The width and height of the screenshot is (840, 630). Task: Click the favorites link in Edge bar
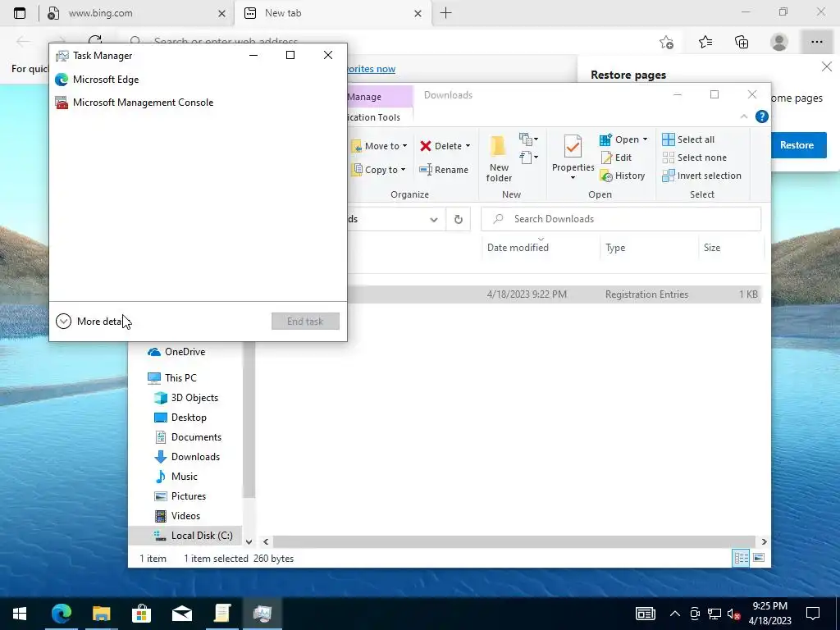click(x=372, y=69)
